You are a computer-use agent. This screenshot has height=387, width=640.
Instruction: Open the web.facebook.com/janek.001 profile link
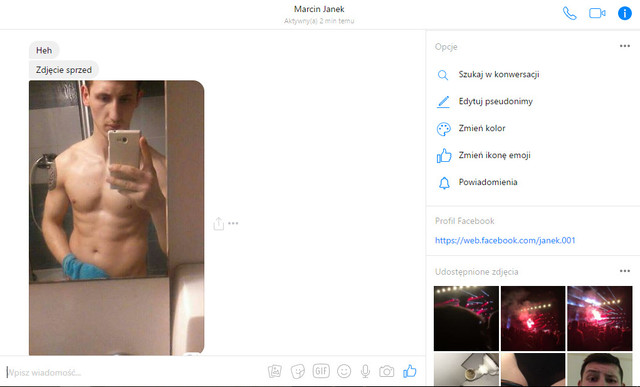click(505, 240)
